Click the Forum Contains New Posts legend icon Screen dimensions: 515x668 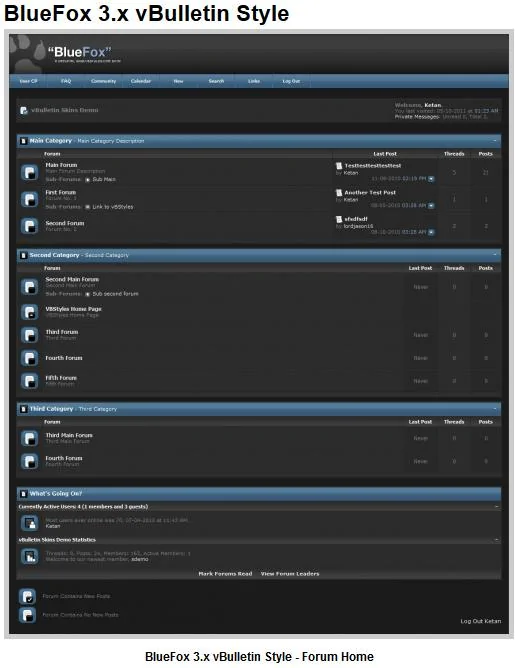coord(28,596)
